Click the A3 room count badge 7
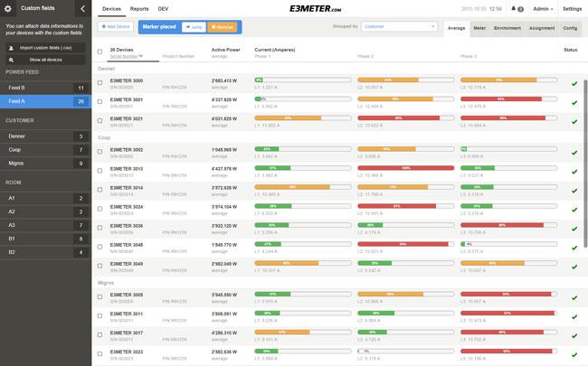 point(81,225)
